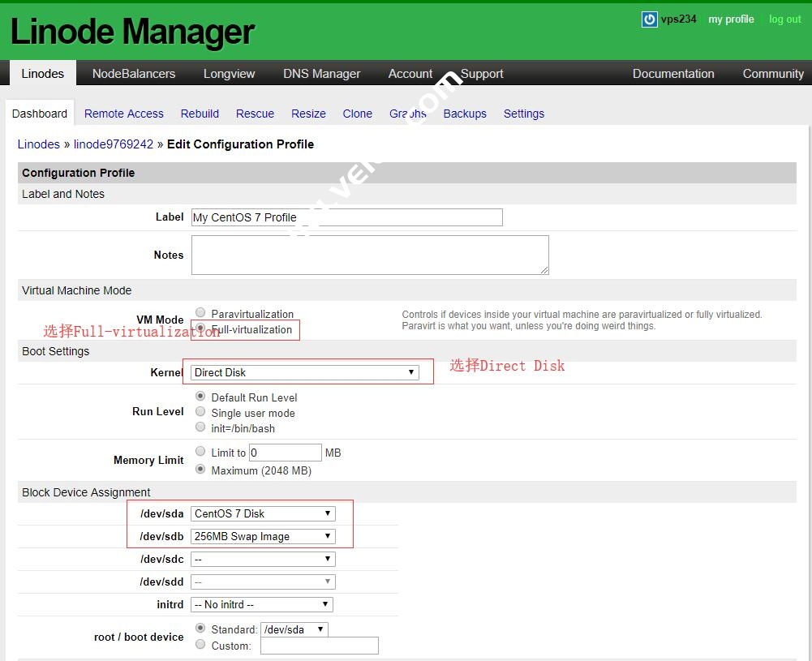
Task: Switch to the Settings tab
Action: click(523, 114)
